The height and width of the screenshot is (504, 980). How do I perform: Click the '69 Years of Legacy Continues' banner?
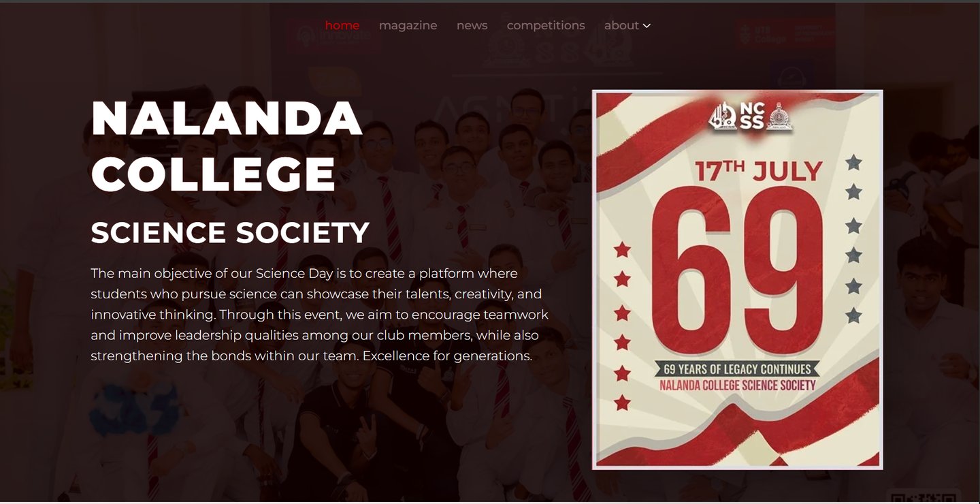(x=737, y=369)
